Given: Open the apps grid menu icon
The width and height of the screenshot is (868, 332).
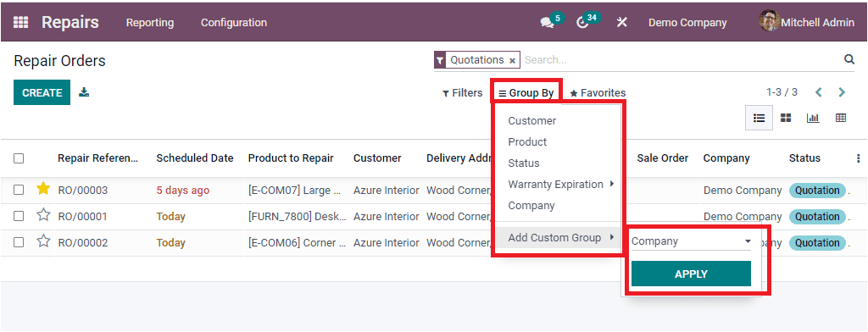Looking at the screenshot, I should pyautogui.click(x=20, y=22).
